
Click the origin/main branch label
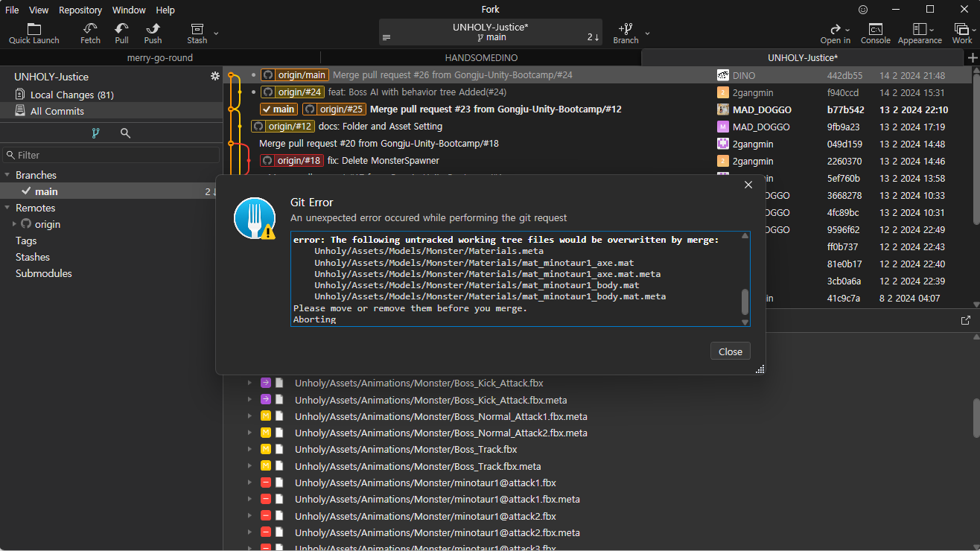(295, 75)
